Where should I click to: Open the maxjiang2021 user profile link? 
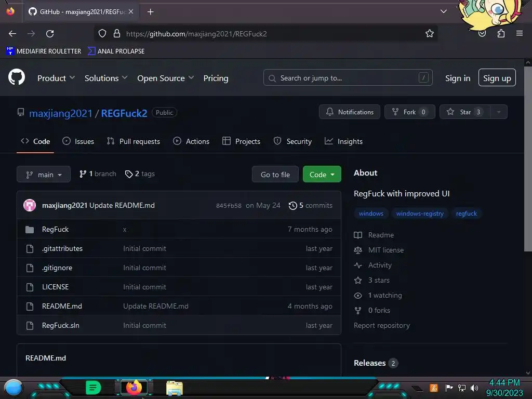coord(61,113)
